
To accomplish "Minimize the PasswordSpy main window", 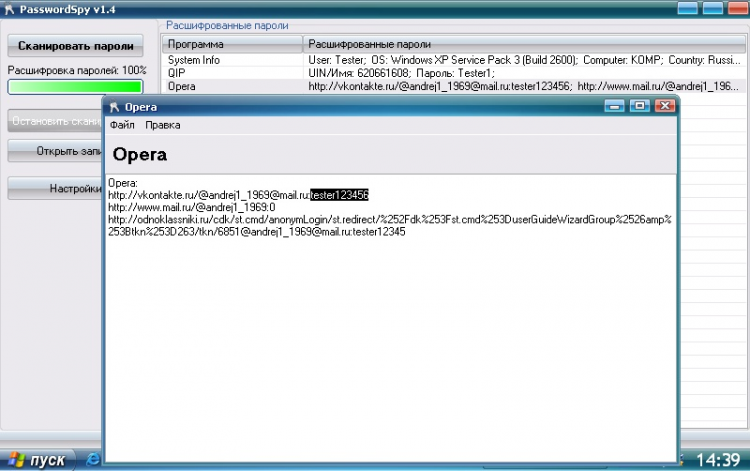I will click(687, 8).
